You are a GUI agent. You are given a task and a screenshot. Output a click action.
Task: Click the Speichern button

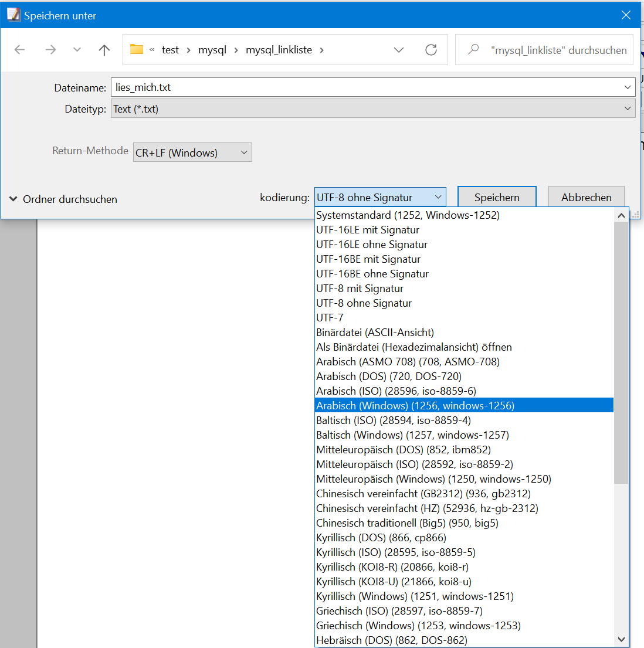497,198
